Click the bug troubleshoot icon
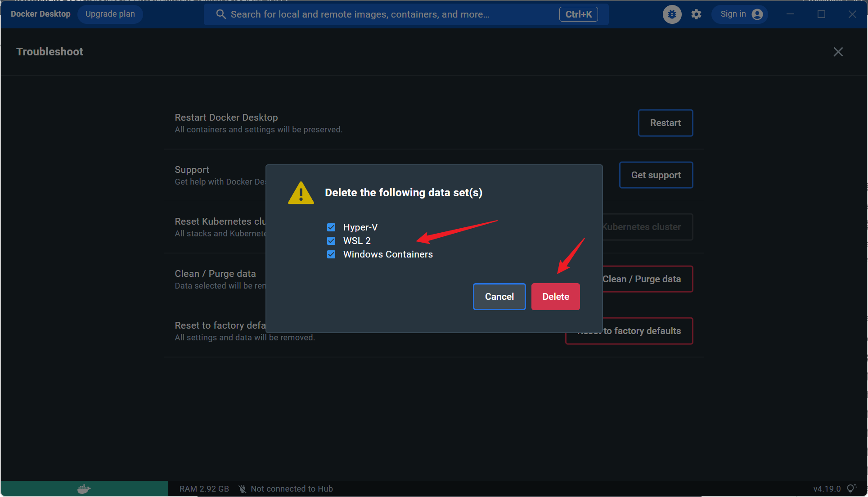This screenshot has height=497, width=868. click(x=672, y=14)
